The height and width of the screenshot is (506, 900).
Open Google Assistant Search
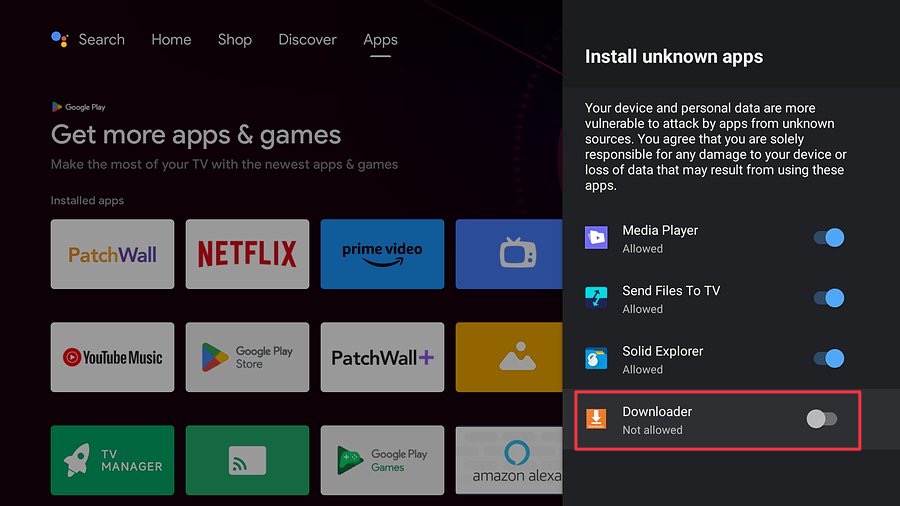pos(88,40)
